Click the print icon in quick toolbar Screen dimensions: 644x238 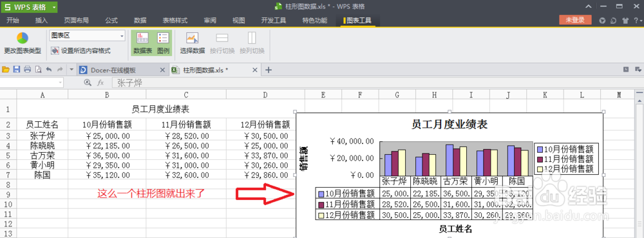pos(27,70)
